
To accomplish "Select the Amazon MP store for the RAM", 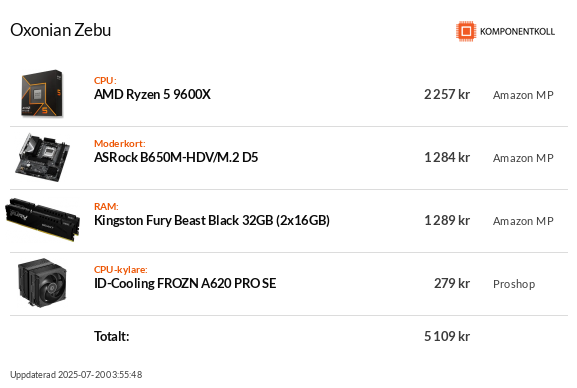I will click(x=523, y=221).
